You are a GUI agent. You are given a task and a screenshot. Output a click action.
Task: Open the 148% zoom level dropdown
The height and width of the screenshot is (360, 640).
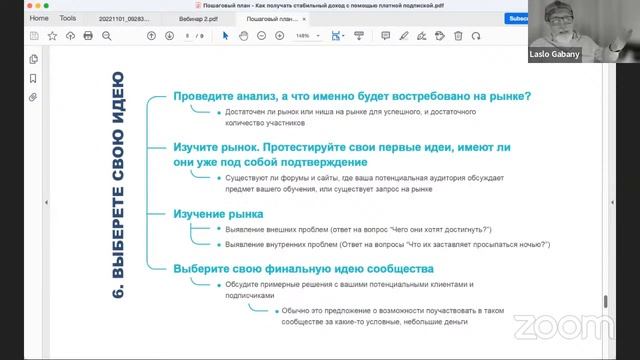(x=307, y=36)
